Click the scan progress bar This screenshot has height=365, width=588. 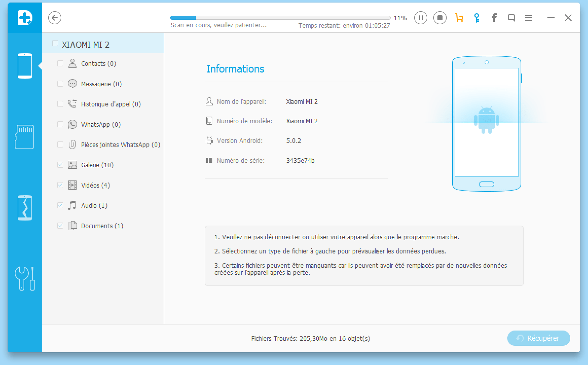pos(280,18)
